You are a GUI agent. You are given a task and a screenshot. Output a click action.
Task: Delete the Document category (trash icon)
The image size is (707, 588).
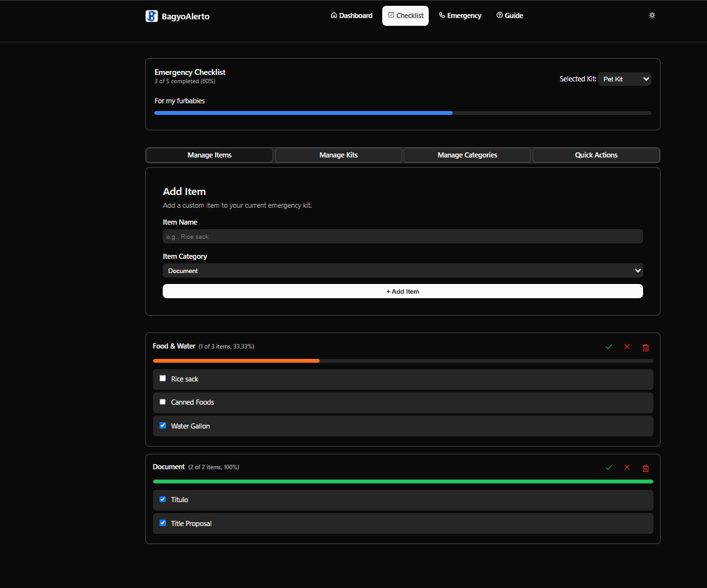coord(645,468)
